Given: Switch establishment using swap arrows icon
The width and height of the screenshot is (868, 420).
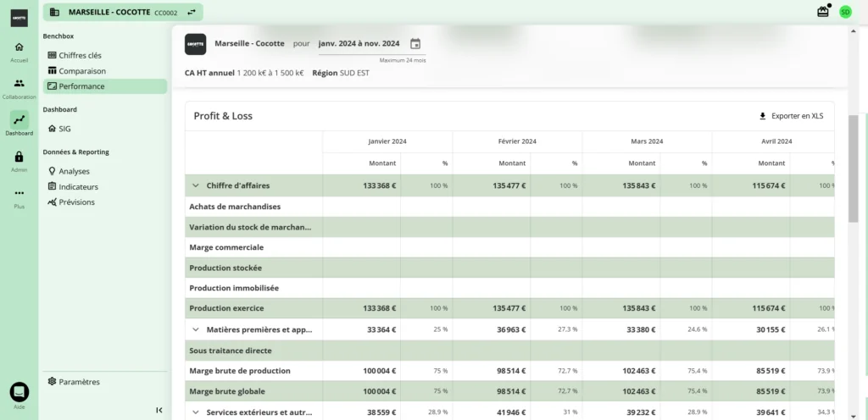Looking at the screenshot, I should [x=192, y=12].
